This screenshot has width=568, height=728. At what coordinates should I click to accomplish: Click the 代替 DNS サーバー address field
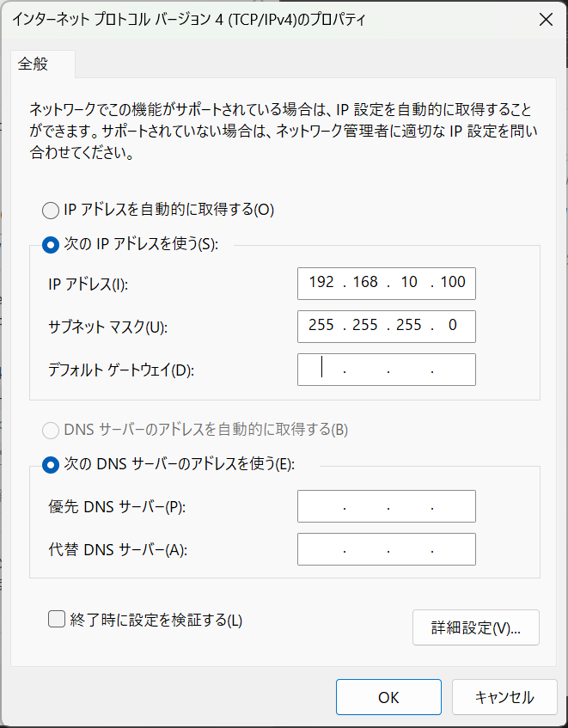(x=386, y=549)
